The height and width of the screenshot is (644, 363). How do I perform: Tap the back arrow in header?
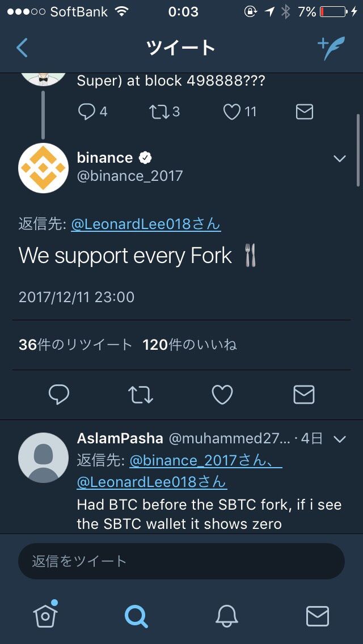pos(22,48)
